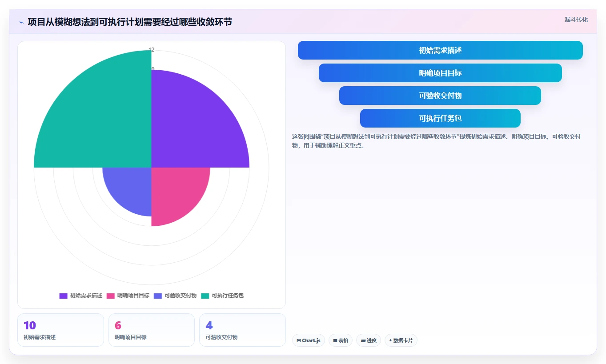Image resolution: width=606 pixels, height=364 pixels.
Task: Click the description paragraph starting 这张图围绕
Action: pyautogui.click(x=437, y=141)
